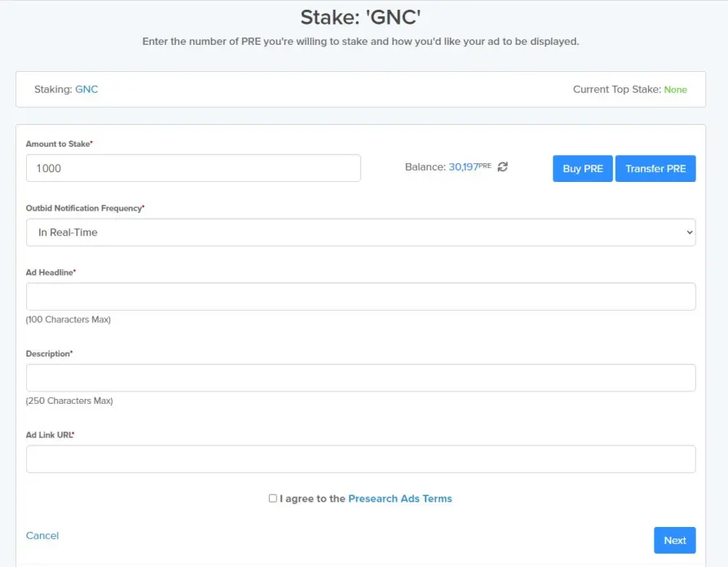Click the 'Description' field label

(x=49, y=354)
